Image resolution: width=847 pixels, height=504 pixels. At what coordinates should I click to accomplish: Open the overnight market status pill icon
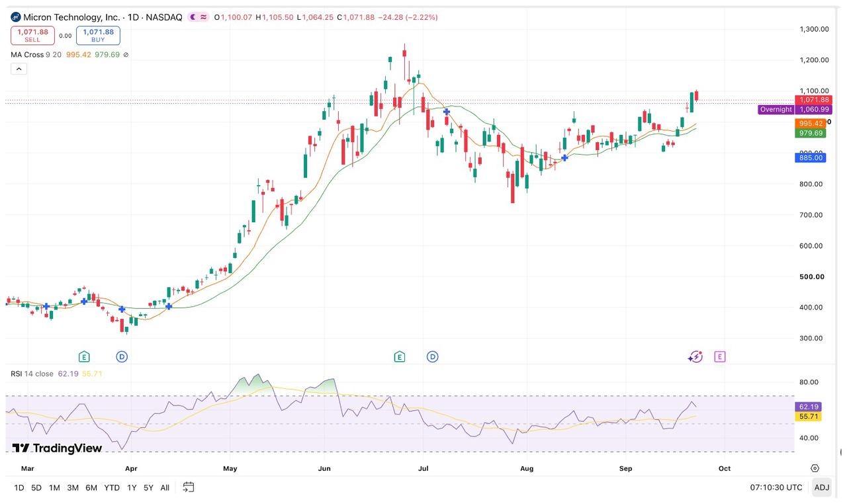pos(198,17)
